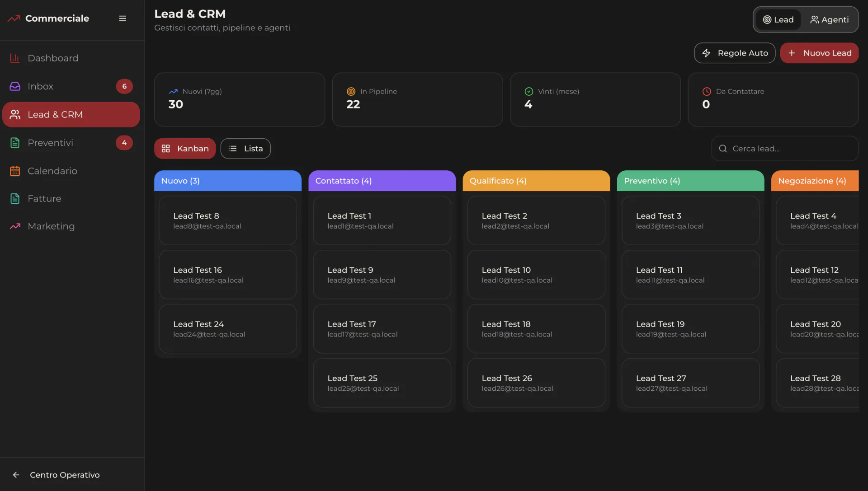Image resolution: width=868 pixels, height=491 pixels.
Task: Select the Lead segment at top right
Action: point(778,20)
